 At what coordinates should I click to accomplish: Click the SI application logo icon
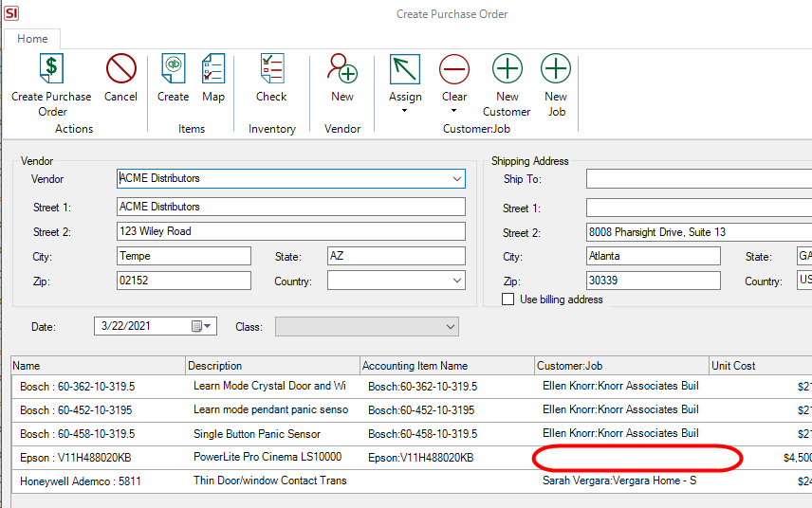tap(11, 13)
